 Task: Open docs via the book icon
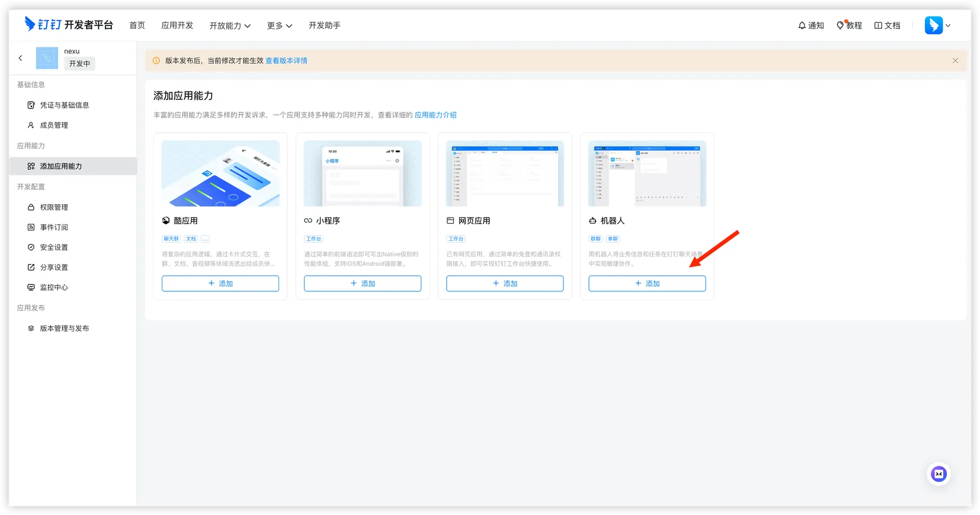click(x=878, y=25)
